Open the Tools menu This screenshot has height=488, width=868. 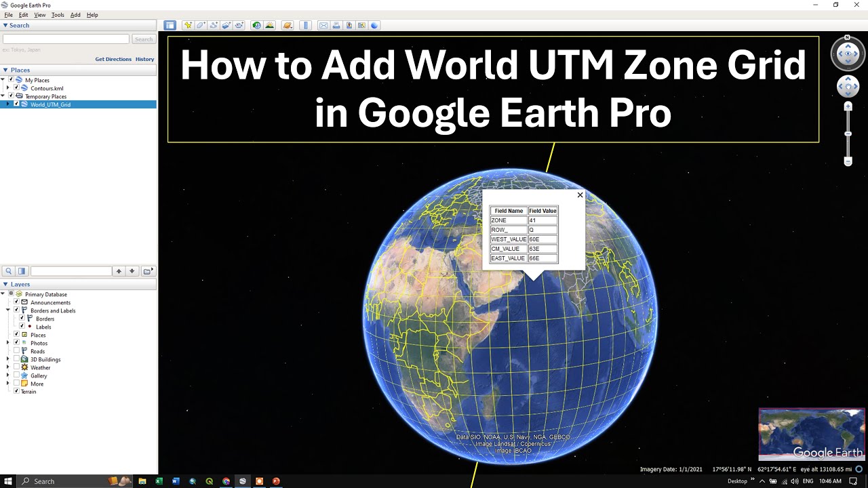58,15
